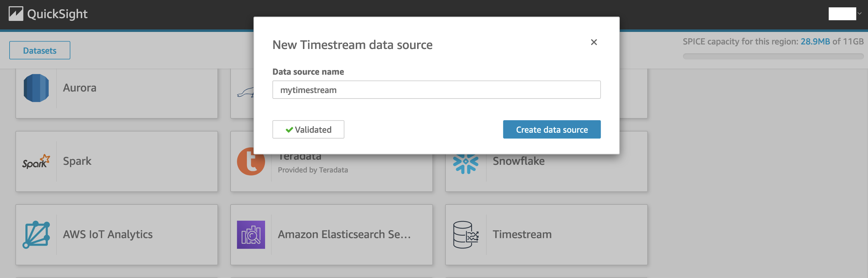The image size is (868, 278).
Task: Click the SPICE capacity usage bar
Action: 773,56
